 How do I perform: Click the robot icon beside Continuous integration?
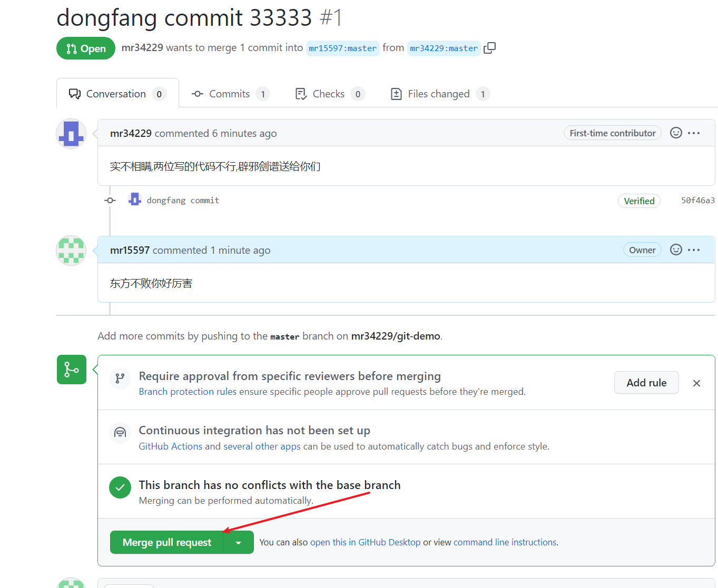120,433
